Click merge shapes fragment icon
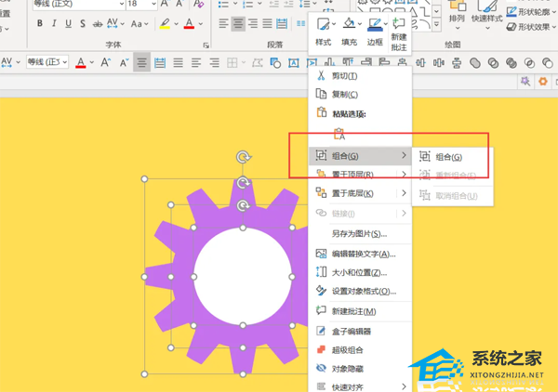 tap(511, 63)
